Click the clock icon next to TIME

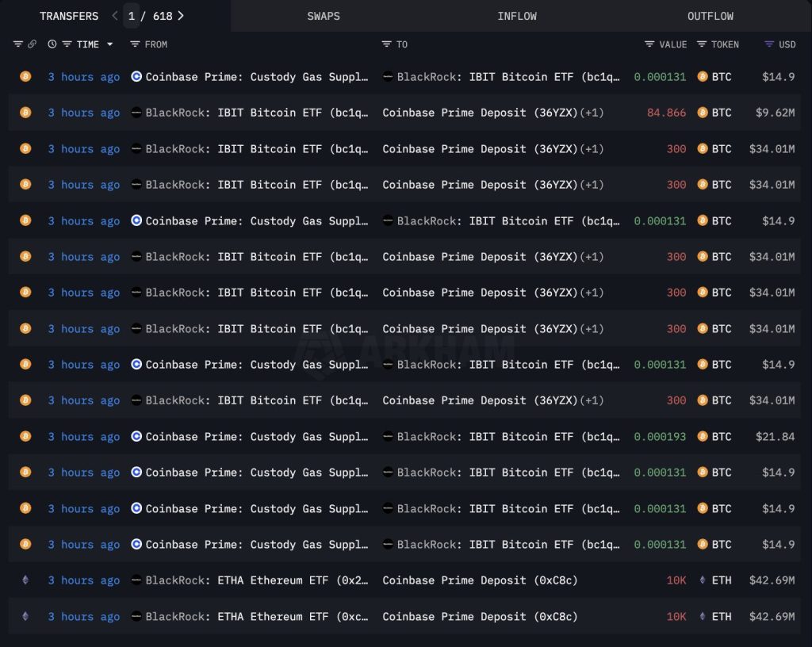pos(52,44)
